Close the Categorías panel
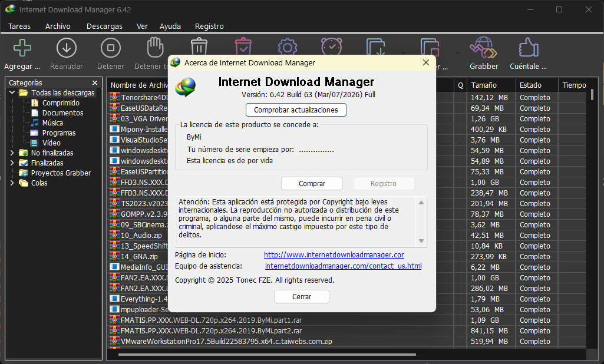 click(95, 83)
